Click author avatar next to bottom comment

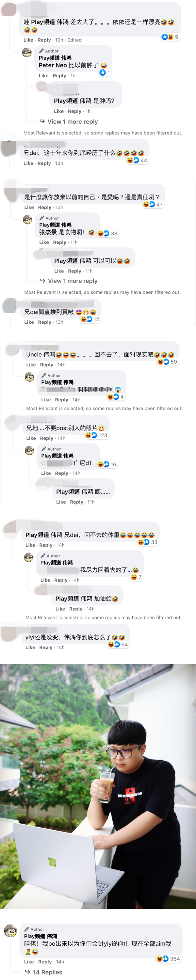[x=10, y=930]
